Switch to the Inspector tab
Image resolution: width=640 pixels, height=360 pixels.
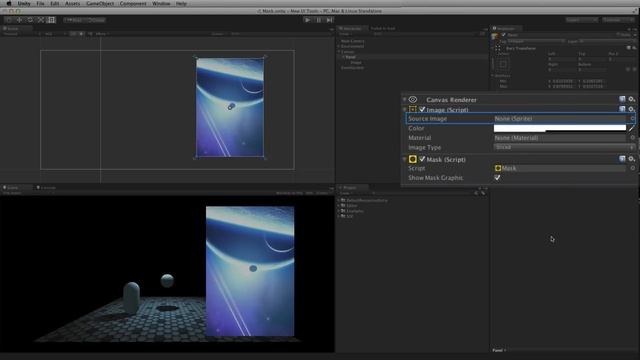pos(505,29)
